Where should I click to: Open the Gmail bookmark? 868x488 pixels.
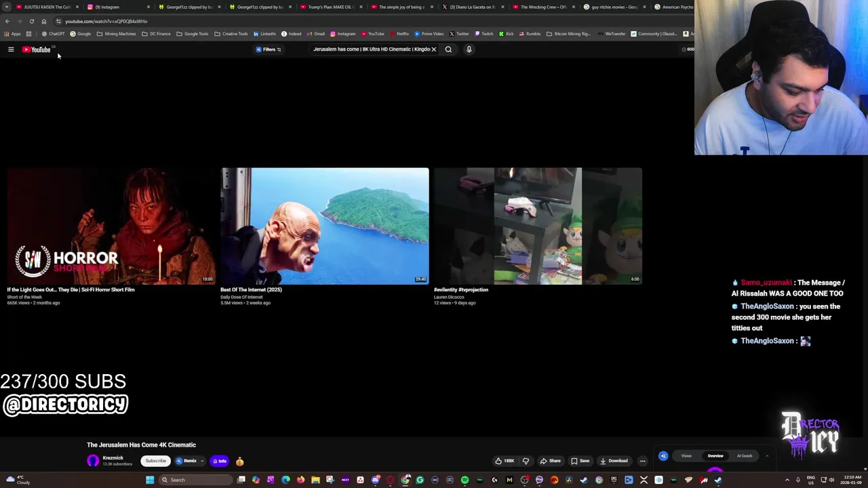tap(315, 34)
